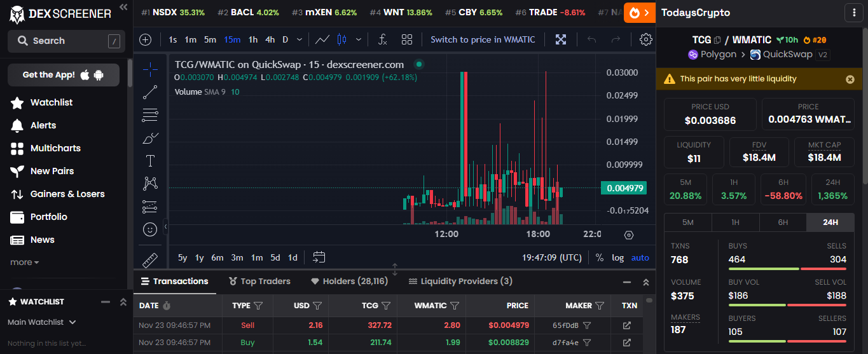868x354 pixels.
Task: Select the trend line drawing tool
Action: [150, 92]
